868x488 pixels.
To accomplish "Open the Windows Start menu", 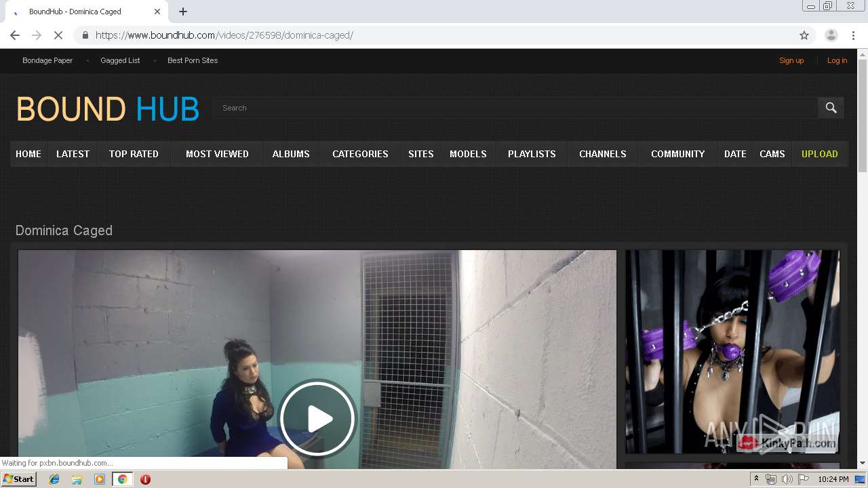I will click(18, 479).
